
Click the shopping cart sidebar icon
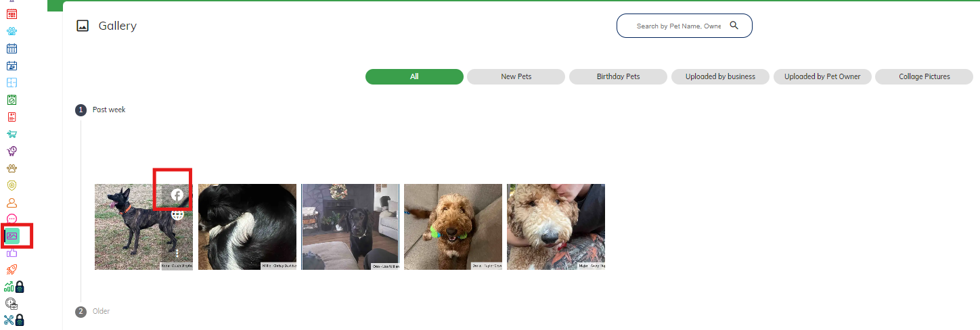pos(12,134)
